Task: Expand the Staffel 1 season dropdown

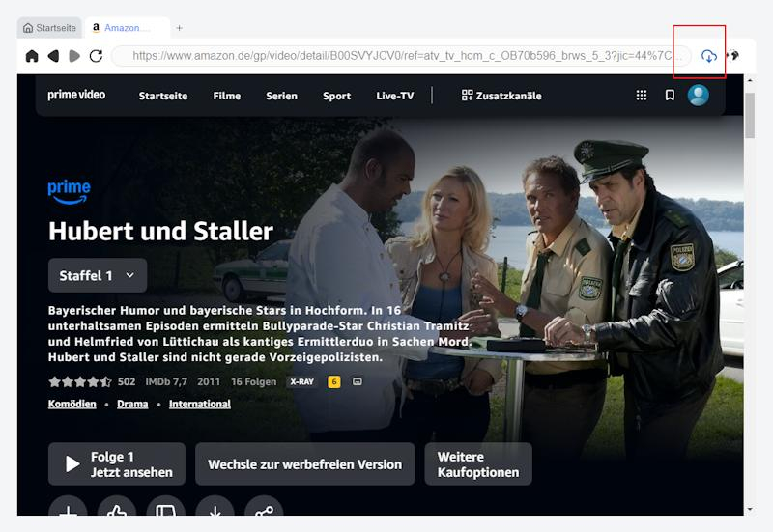Action: 98,275
